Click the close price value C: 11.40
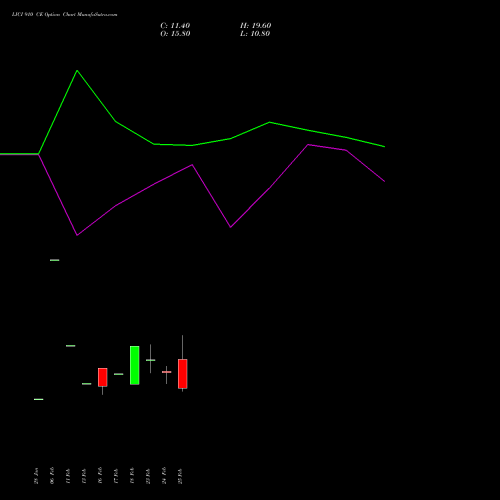This screenshot has height=500, width=500. [x=175, y=26]
